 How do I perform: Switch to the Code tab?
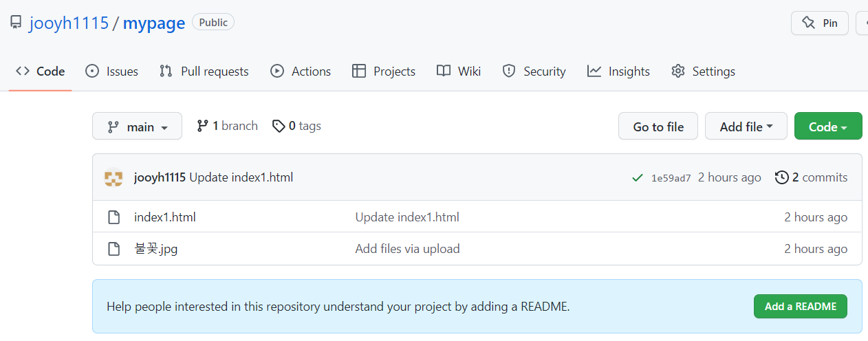(x=41, y=71)
